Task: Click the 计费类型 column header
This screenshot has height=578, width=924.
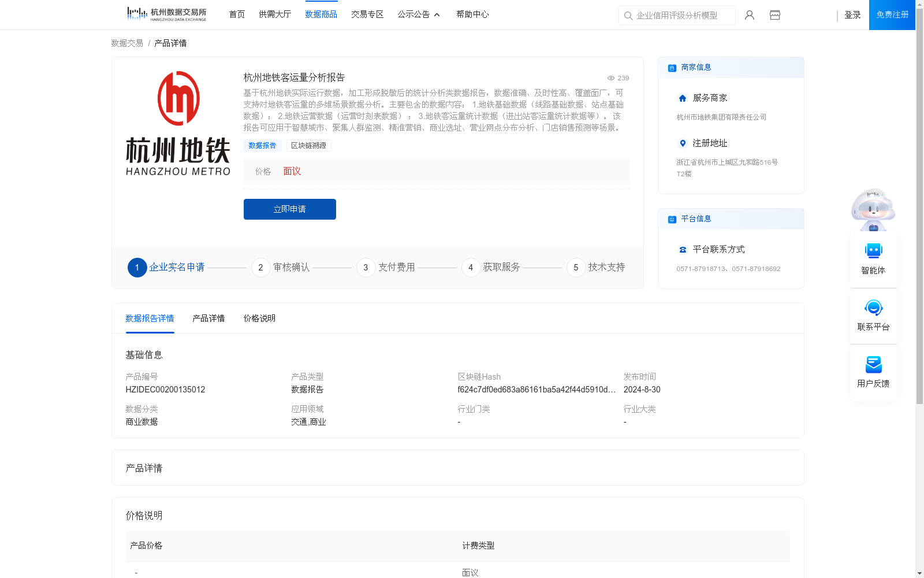Action: (x=478, y=546)
